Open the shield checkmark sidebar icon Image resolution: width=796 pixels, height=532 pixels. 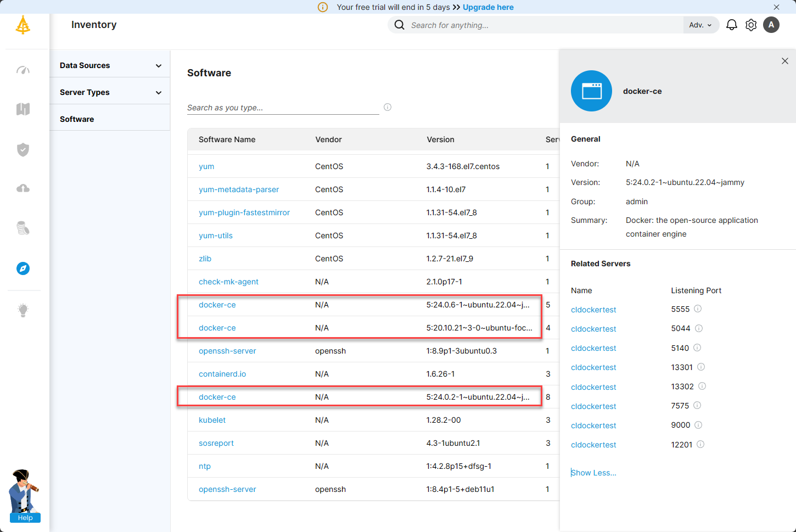pos(23,149)
